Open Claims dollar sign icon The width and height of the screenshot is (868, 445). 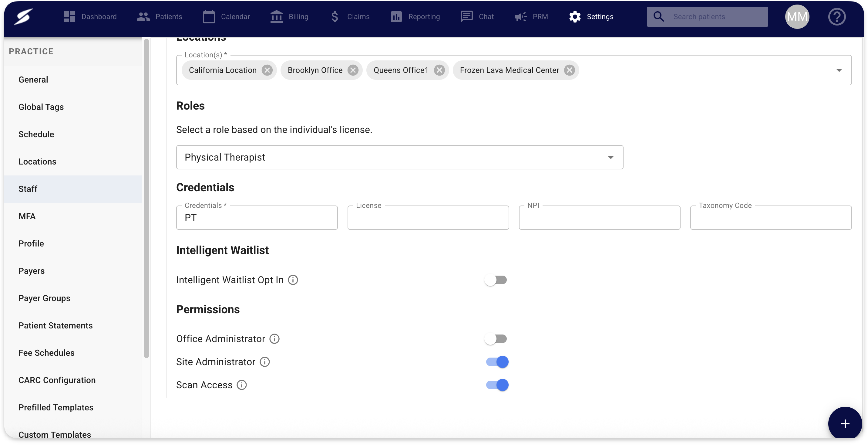click(334, 16)
